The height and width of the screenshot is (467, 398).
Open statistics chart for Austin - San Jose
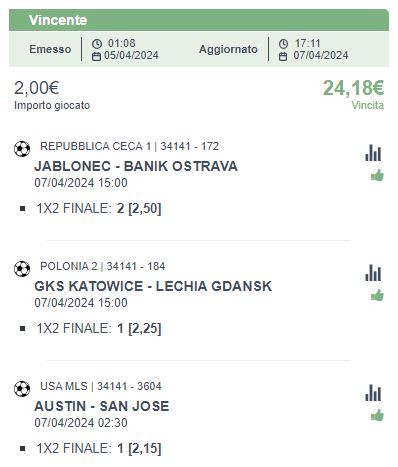coord(373,393)
